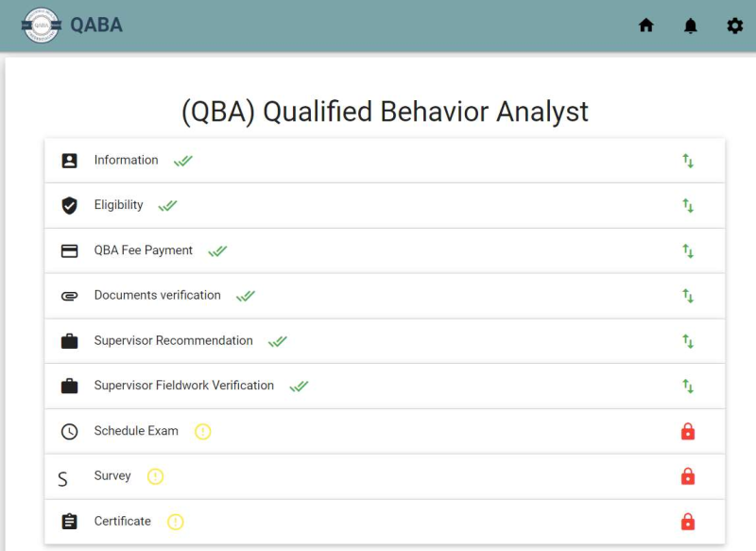Image resolution: width=756 pixels, height=551 pixels.
Task: Select the Certificate row label
Action: (123, 521)
